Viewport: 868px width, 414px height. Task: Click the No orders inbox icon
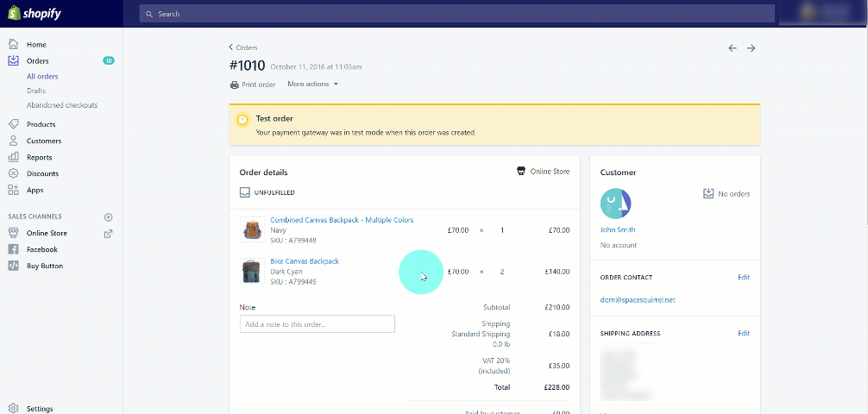coord(708,194)
